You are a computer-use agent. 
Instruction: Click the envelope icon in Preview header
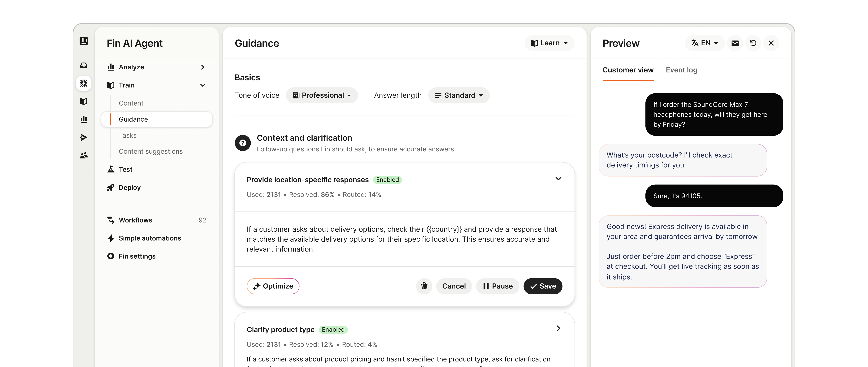click(x=735, y=43)
